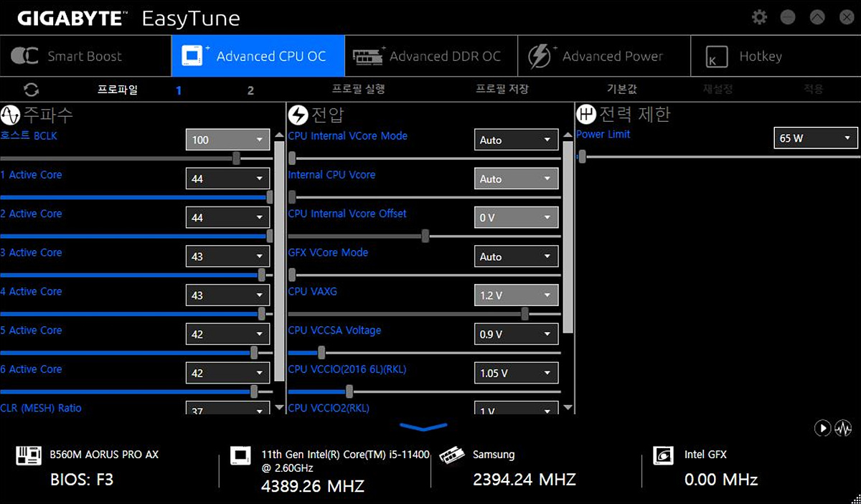Click the 프로파일 label
This screenshot has height=504, width=861.
(x=118, y=90)
